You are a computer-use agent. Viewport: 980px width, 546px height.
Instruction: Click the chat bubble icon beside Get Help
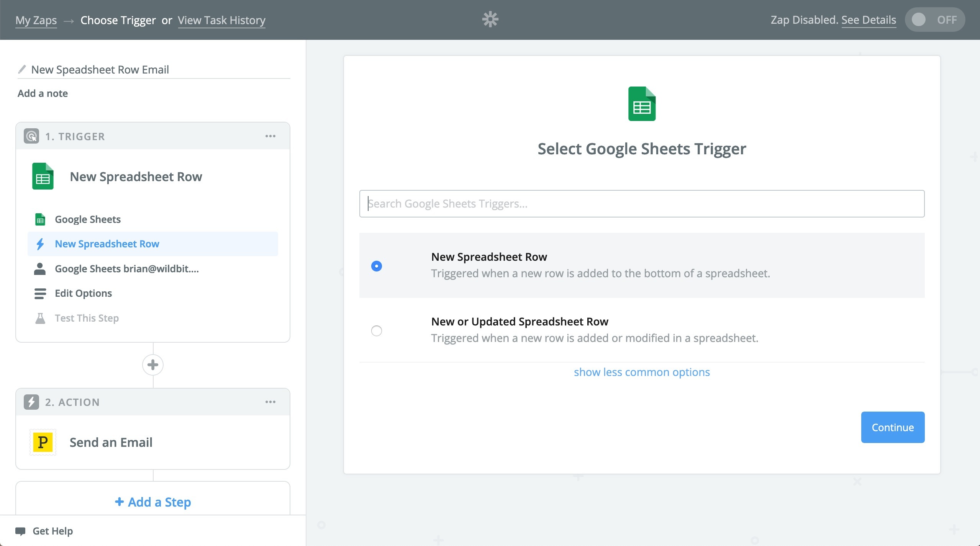coord(20,531)
